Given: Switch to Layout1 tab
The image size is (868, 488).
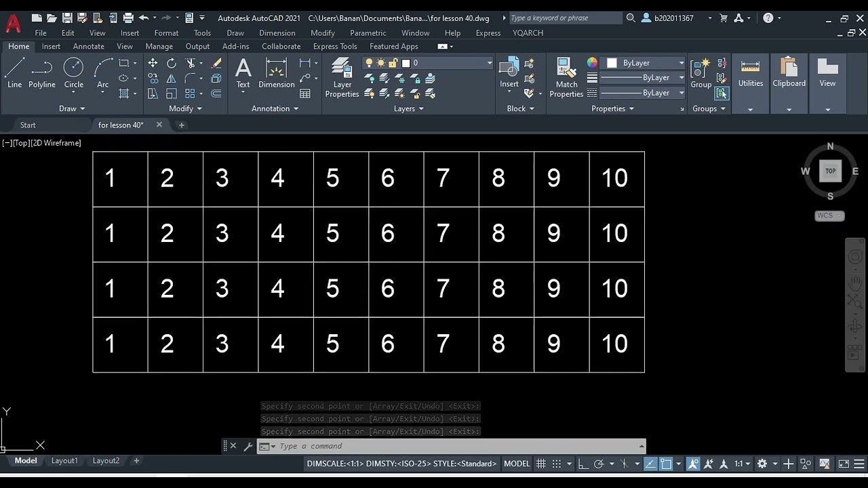Looking at the screenshot, I should click(x=64, y=460).
